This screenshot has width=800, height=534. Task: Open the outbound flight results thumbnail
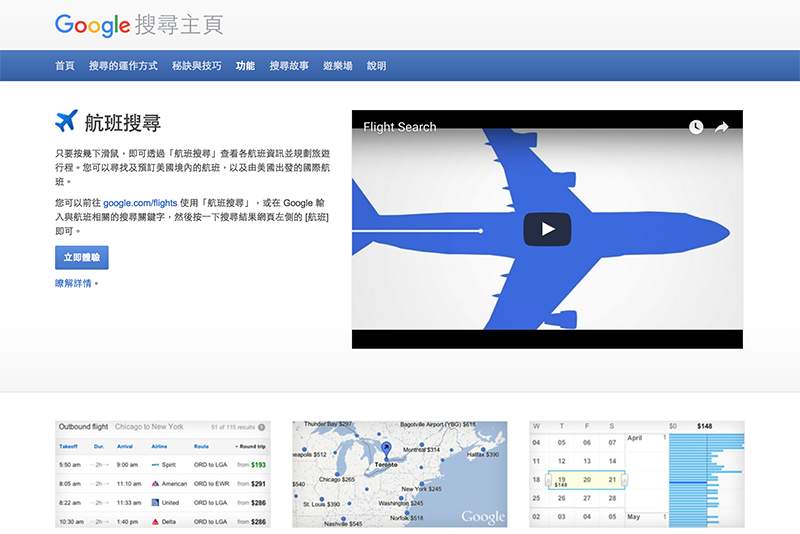coord(162,474)
